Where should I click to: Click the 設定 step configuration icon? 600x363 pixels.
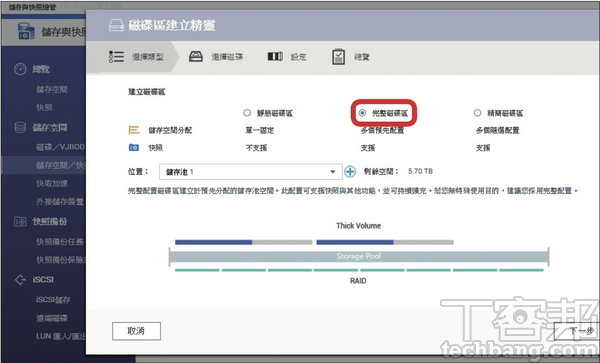275,57
